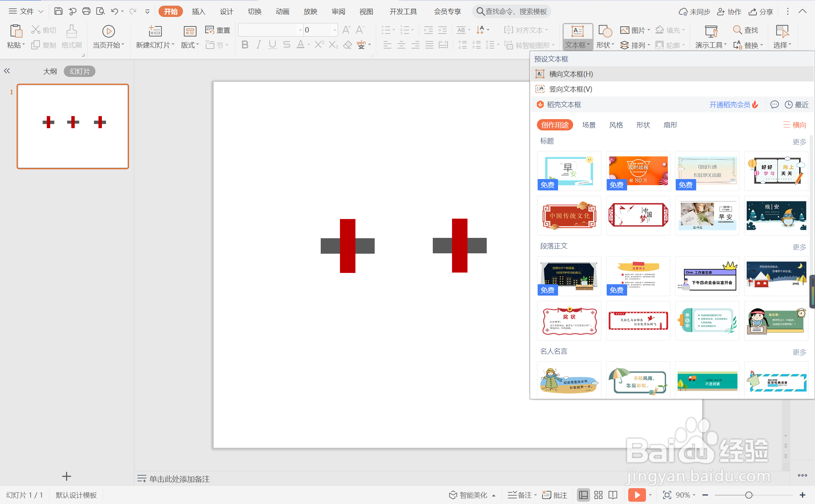
Task: Open the font name combo box
Action: click(271, 30)
